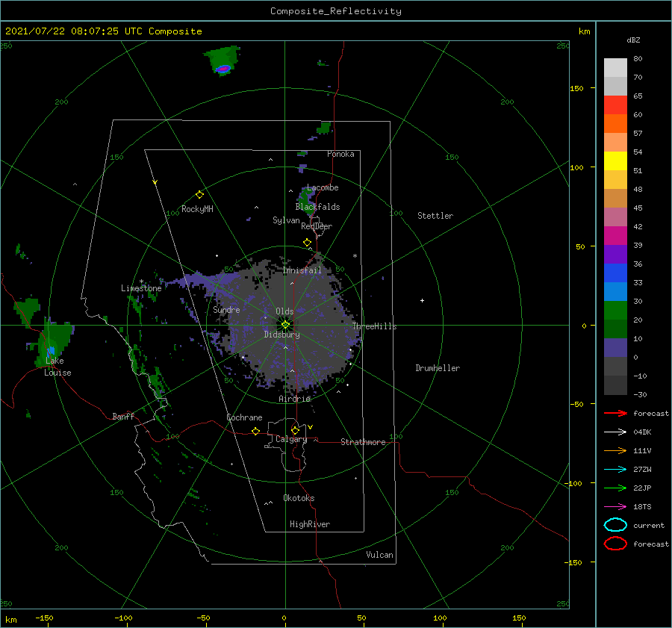The height and width of the screenshot is (628, 672).
Task: Select the dark orange 57–60 dBZ swatch
Action: point(615,124)
